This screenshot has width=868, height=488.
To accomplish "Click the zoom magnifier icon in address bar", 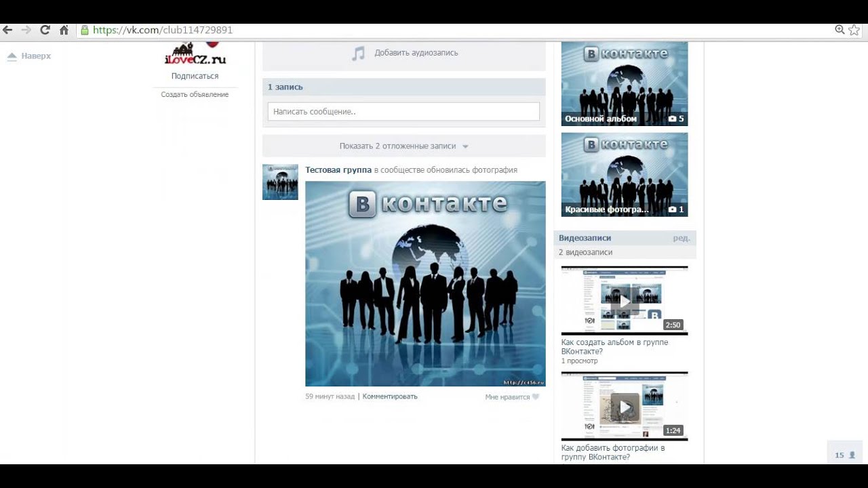I will (840, 30).
